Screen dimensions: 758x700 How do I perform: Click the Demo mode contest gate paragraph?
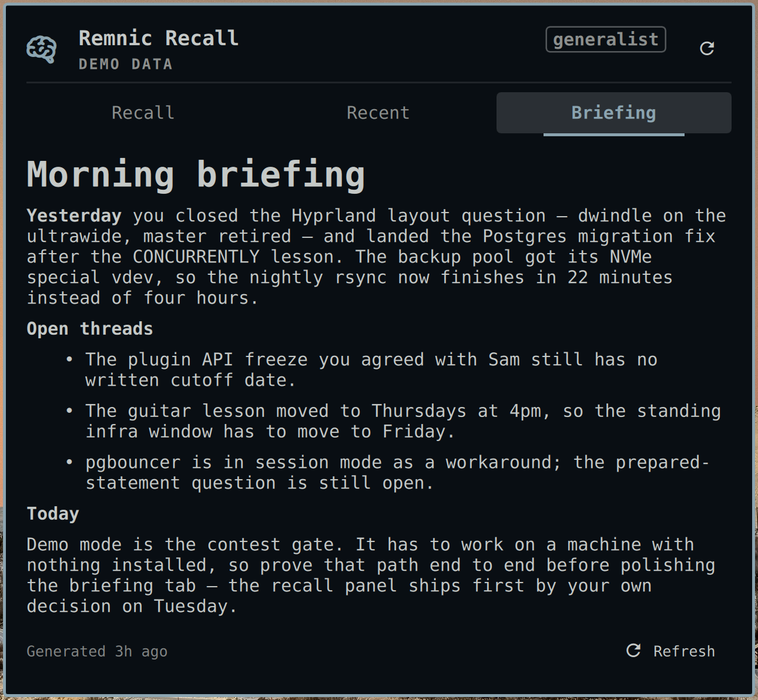point(371,575)
